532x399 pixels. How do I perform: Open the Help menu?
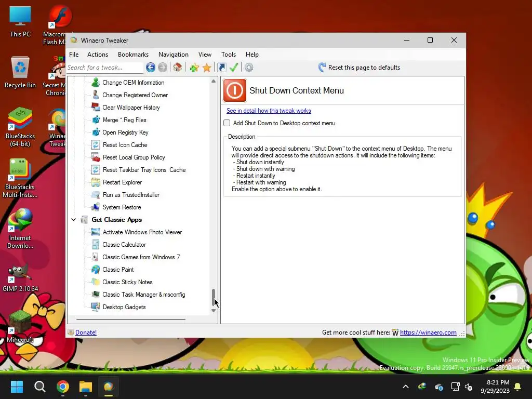tap(252, 54)
